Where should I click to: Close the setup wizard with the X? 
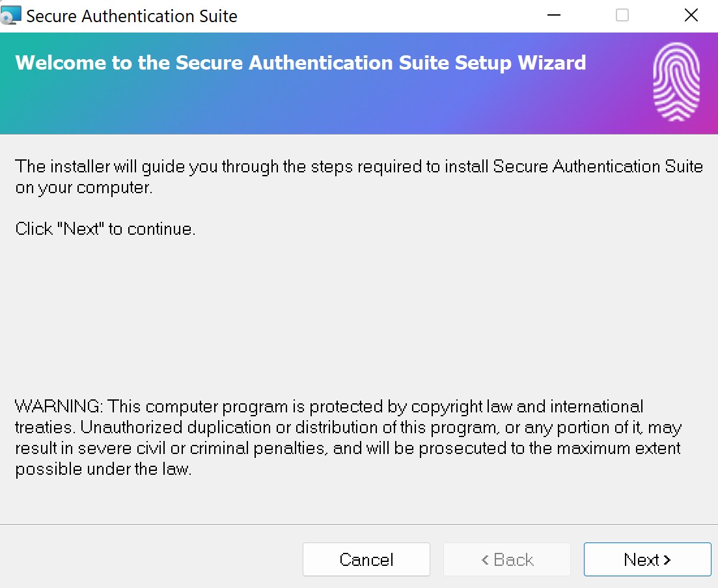click(691, 15)
